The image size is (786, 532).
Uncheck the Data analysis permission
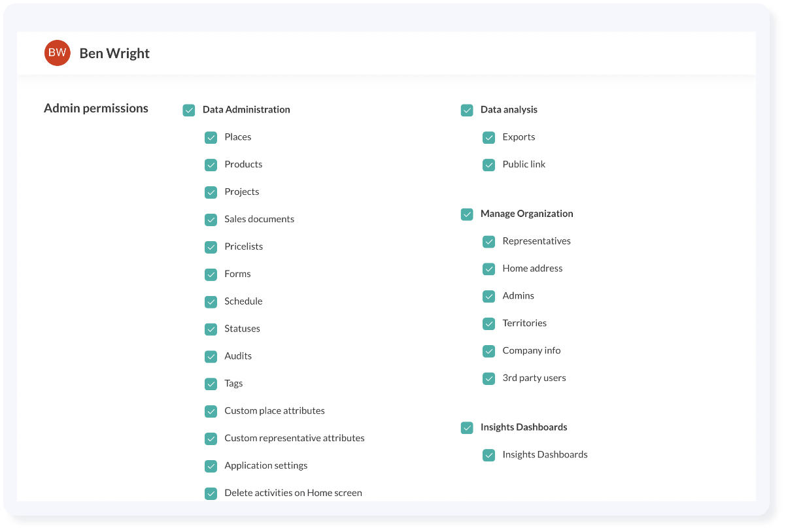[x=467, y=110]
